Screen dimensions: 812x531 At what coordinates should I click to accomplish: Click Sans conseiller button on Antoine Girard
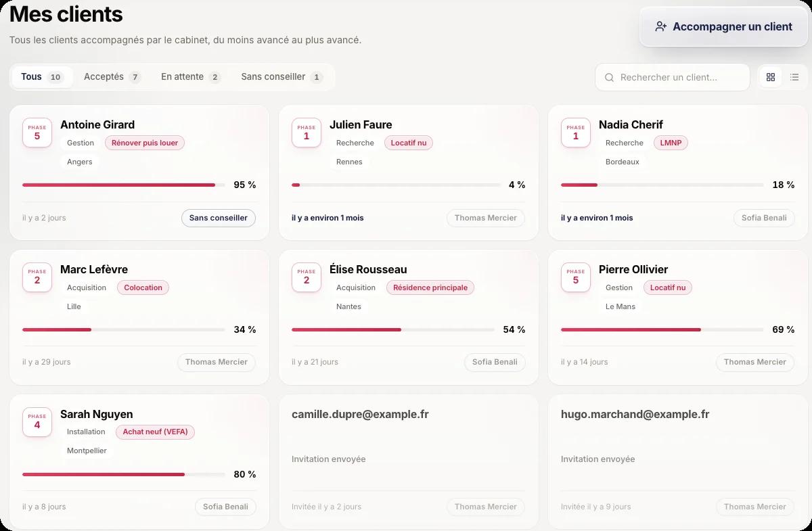click(219, 218)
